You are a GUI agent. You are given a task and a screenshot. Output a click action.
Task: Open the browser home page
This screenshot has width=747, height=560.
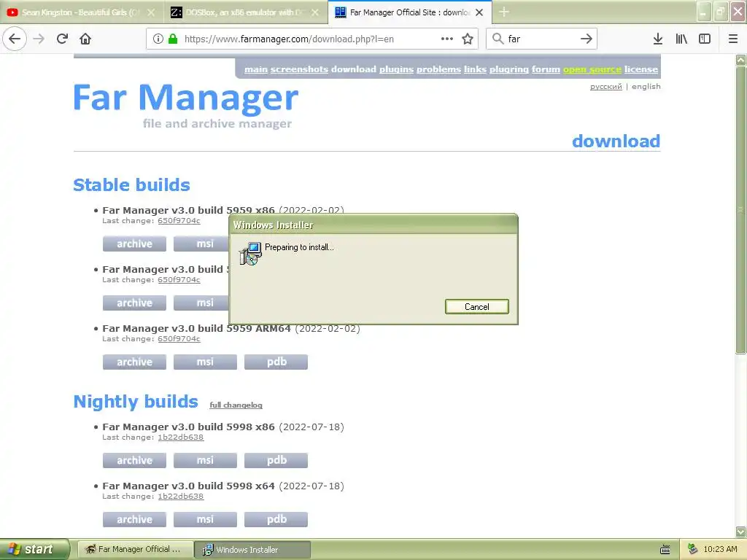tap(85, 39)
